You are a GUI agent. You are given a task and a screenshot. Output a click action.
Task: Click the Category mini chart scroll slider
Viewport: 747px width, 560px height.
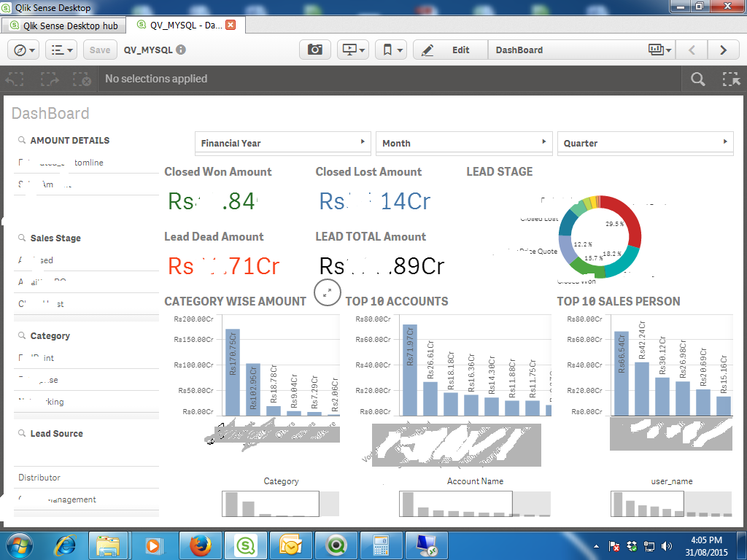[x=271, y=503]
